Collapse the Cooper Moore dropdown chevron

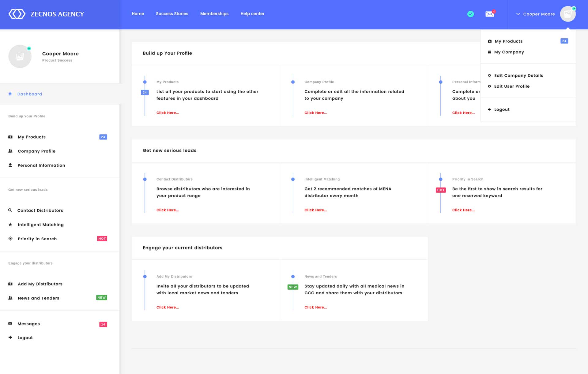coord(518,14)
